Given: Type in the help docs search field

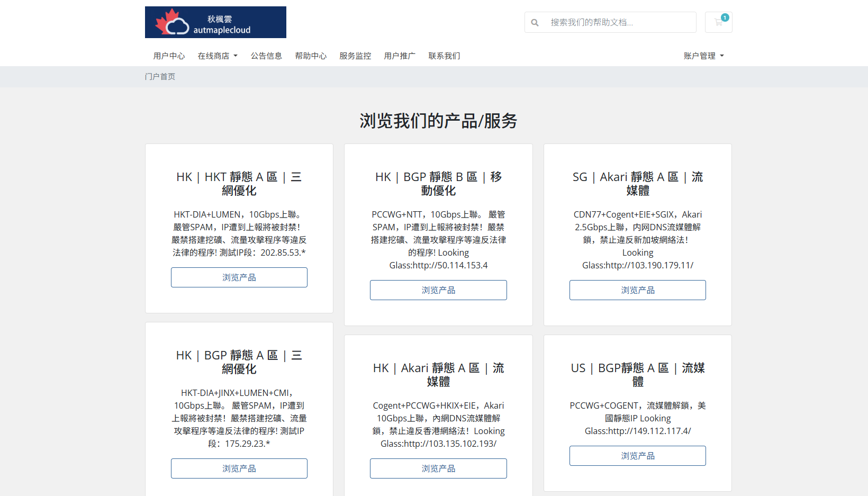Looking at the screenshot, I should (x=619, y=23).
